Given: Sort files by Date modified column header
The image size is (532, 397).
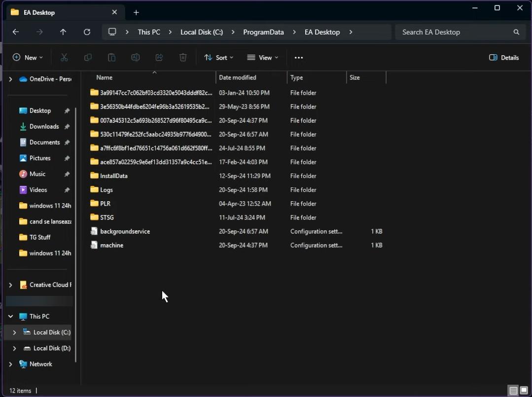Looking at the screenshot, I should tap(238, 77).
